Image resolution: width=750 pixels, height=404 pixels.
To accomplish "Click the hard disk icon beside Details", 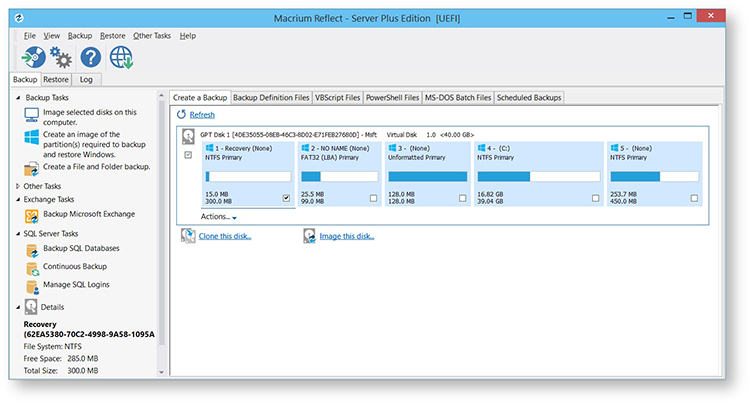I will [31, 307].
